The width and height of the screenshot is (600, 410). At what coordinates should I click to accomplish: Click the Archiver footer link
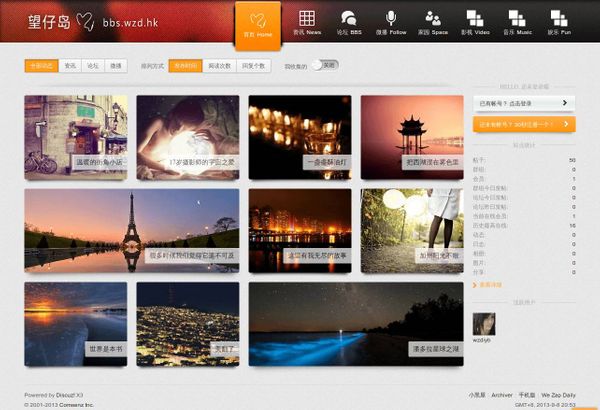coord(502,395)
